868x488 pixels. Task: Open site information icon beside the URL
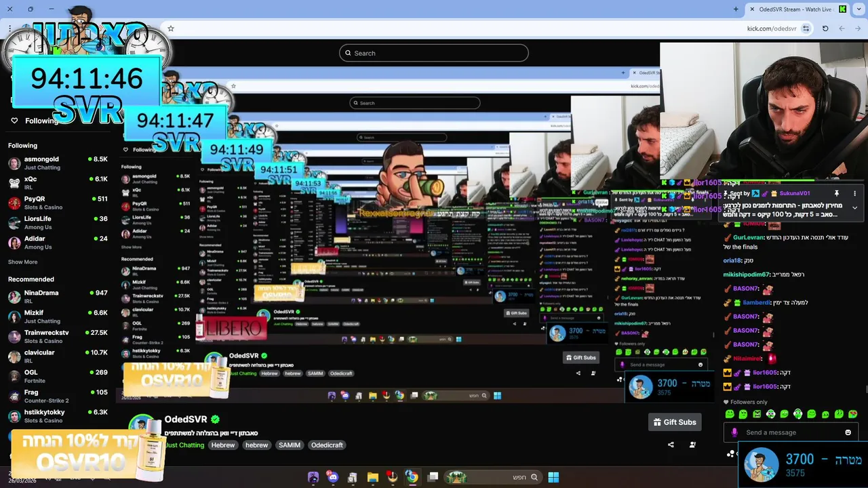806,28
